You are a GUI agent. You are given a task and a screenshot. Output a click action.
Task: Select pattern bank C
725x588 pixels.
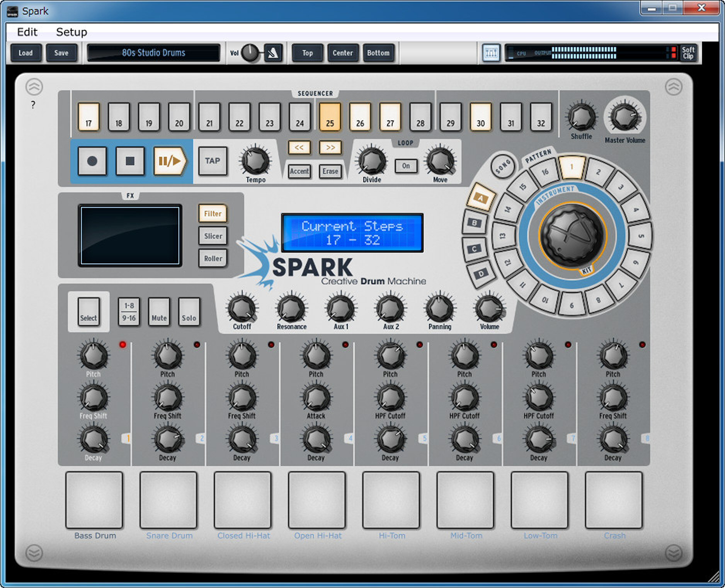click(x=475, y=248)
